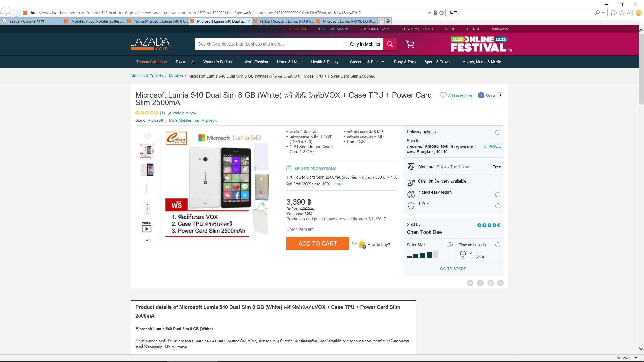The image size is (644, 362).
Task: Click the Google Plus share icon
Action: [480, 283]
